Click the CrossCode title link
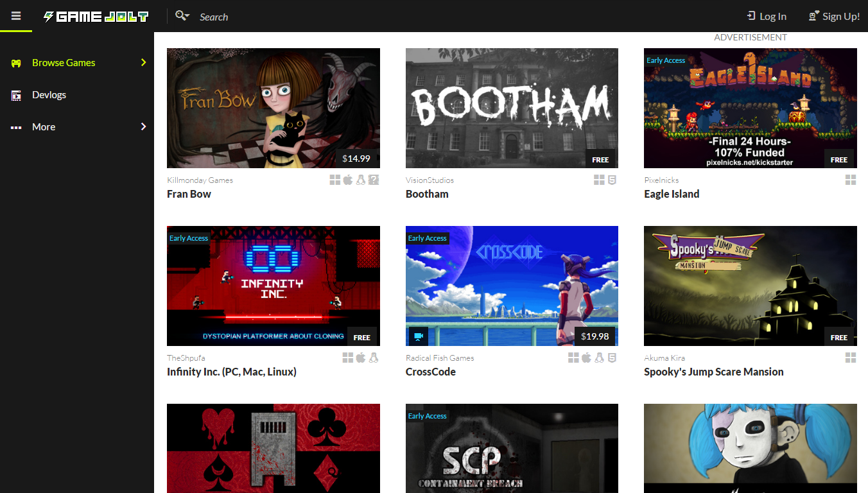 pyautogui.click(x=431, y=372)
